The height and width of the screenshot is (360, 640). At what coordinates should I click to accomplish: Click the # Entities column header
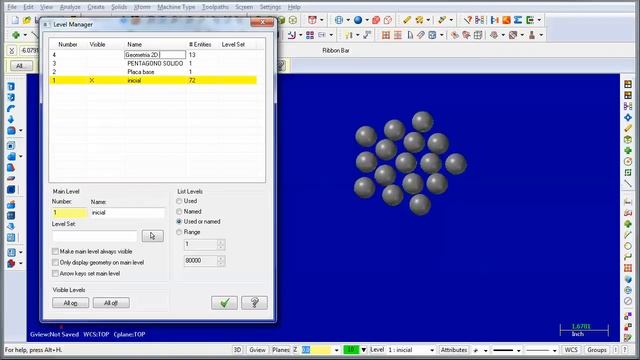pyautogui.click(x=200, y=44)
